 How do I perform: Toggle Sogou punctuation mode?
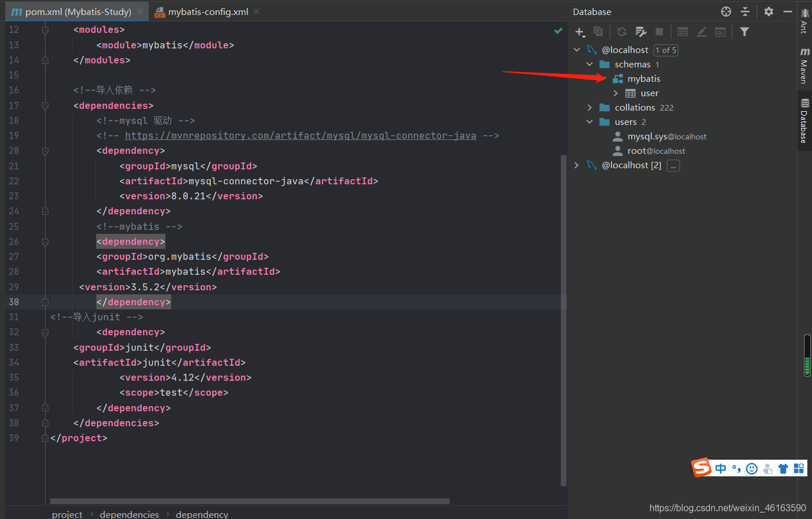(737, 468)
